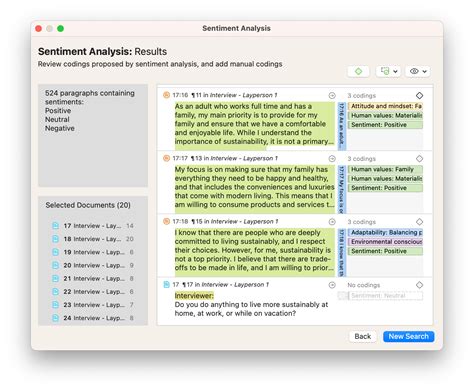Click proposed Sentiment: Neutral tag for paragraph 17
474x391 pixels.
pyautogui.click(x=385, y=295)
